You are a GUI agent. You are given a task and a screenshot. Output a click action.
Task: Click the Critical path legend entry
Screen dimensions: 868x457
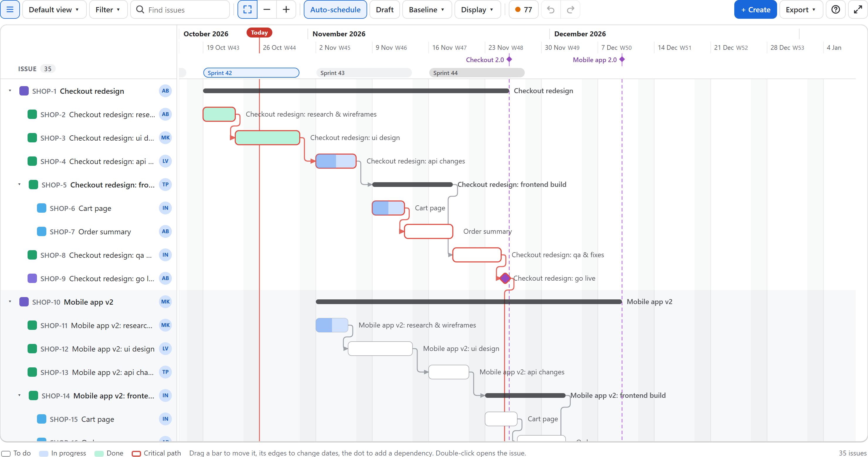point(156,453)
